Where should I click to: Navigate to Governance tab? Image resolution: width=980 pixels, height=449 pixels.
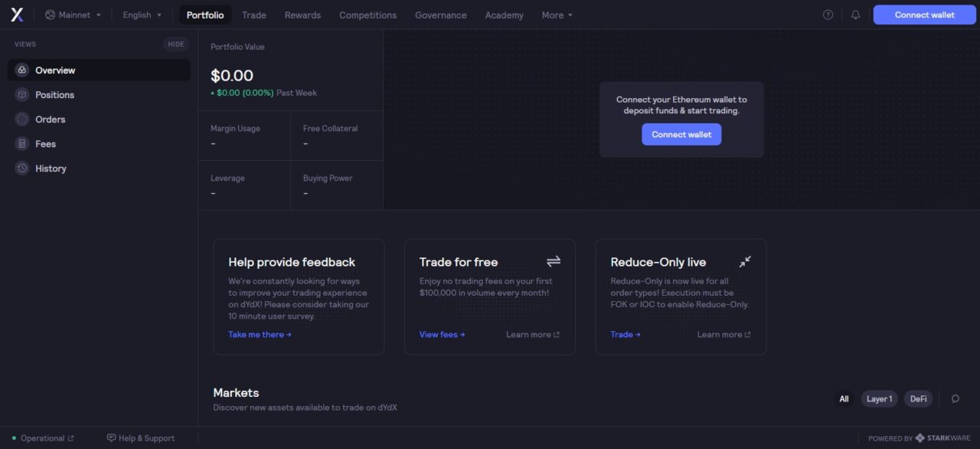pyautogui.click(x=441, y=15)
